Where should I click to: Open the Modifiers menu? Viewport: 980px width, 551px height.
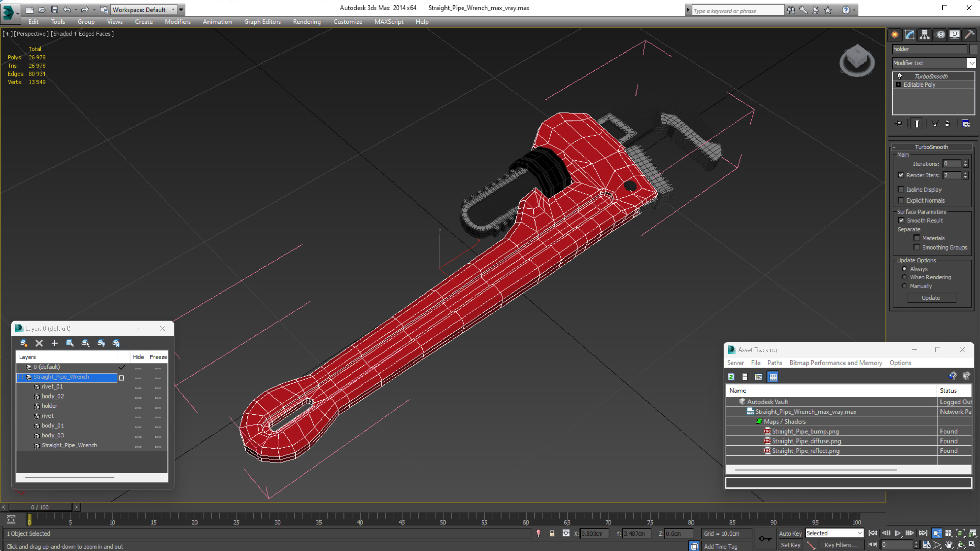coord(178,22)
